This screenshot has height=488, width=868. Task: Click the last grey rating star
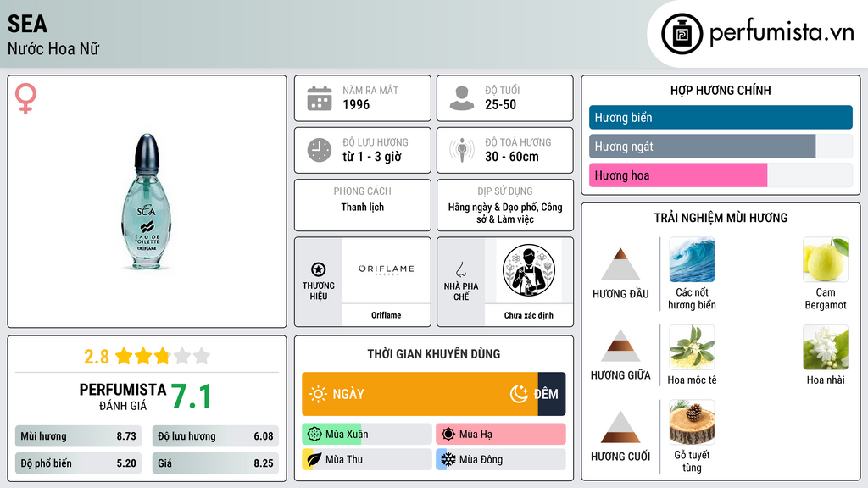pyautogui.click(x=202, y=356)
